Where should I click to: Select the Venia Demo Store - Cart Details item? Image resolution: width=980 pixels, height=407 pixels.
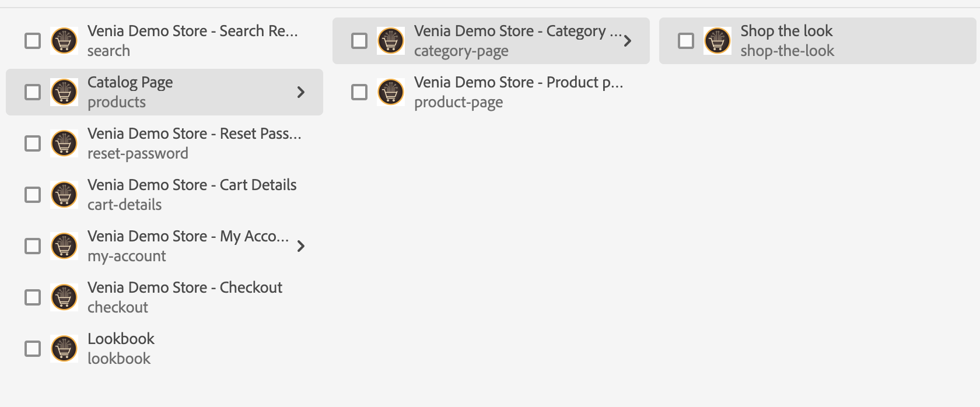pos(192,185)
